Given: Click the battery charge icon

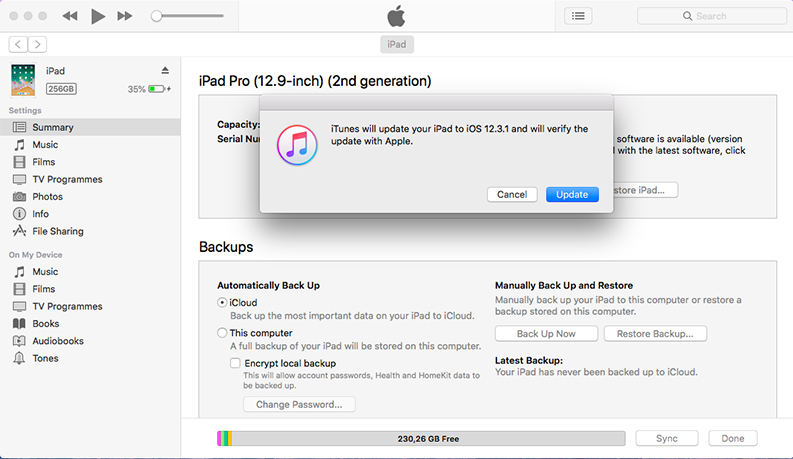Looking at the screenshot, I should pos(157,89).
